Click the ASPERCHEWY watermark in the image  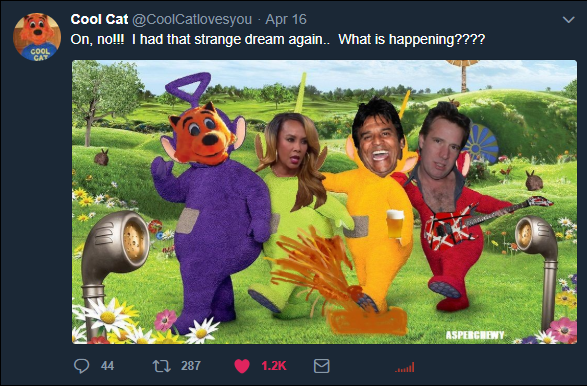click(475, 335)
